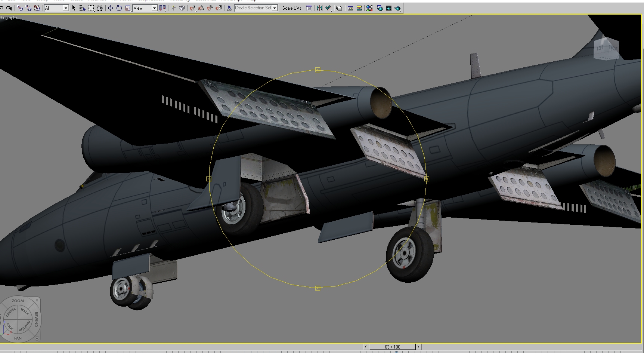
Task: Open the Material Editor spheres icon
Action: click(x=369, y=8)
